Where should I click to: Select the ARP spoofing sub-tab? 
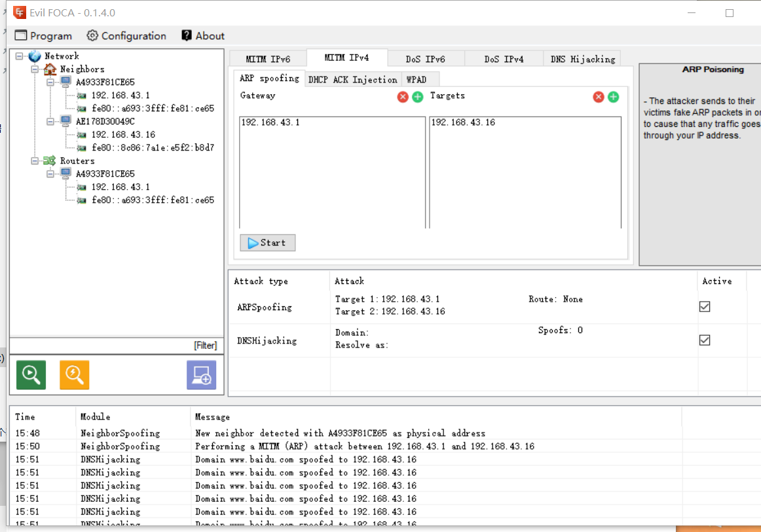[x=269, y=78]
